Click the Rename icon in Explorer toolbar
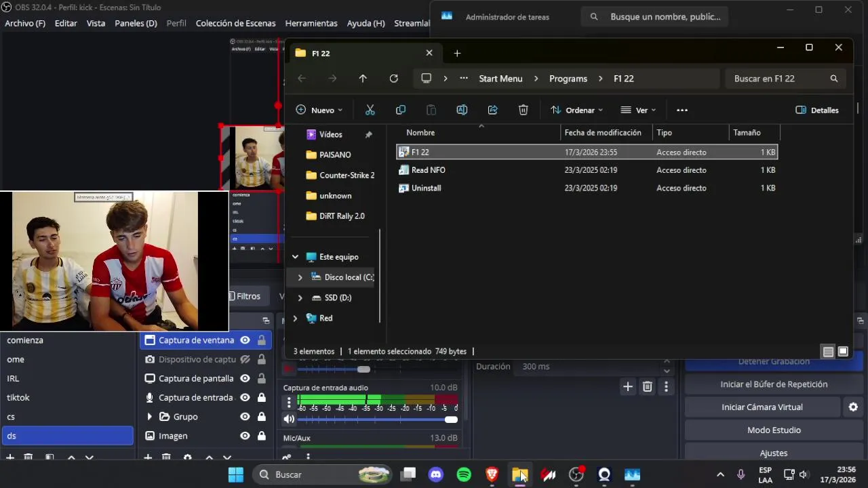 [x=462, y=110]
